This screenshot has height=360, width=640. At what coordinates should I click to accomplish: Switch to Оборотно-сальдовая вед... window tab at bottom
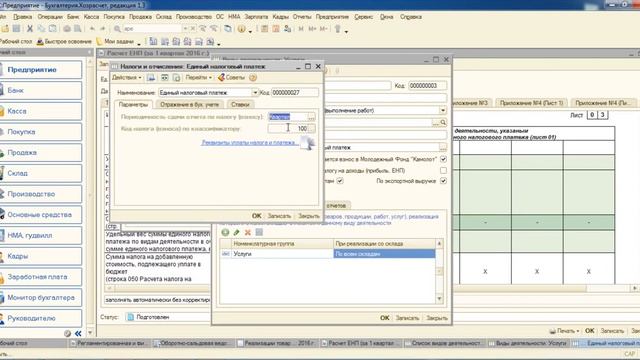coord(193,344)
